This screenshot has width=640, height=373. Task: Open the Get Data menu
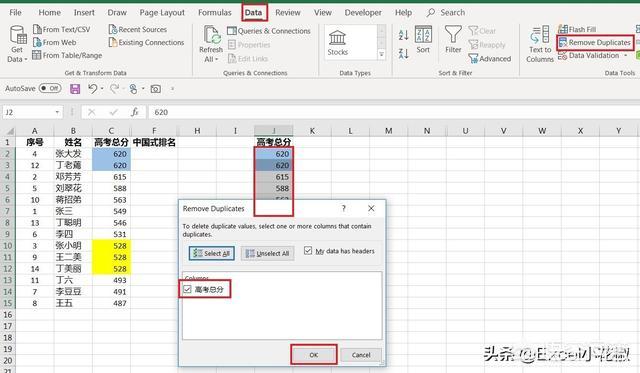(17, 44)
